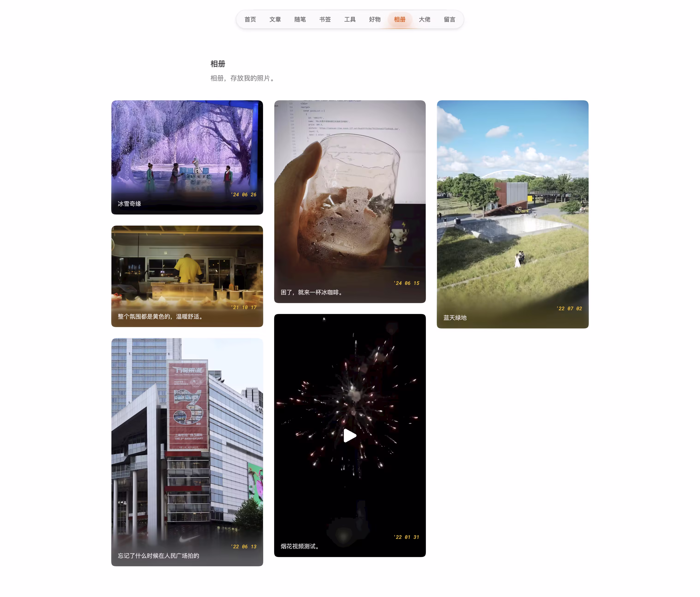Click the 烟花视频测试 caption text

click(300, 546)
